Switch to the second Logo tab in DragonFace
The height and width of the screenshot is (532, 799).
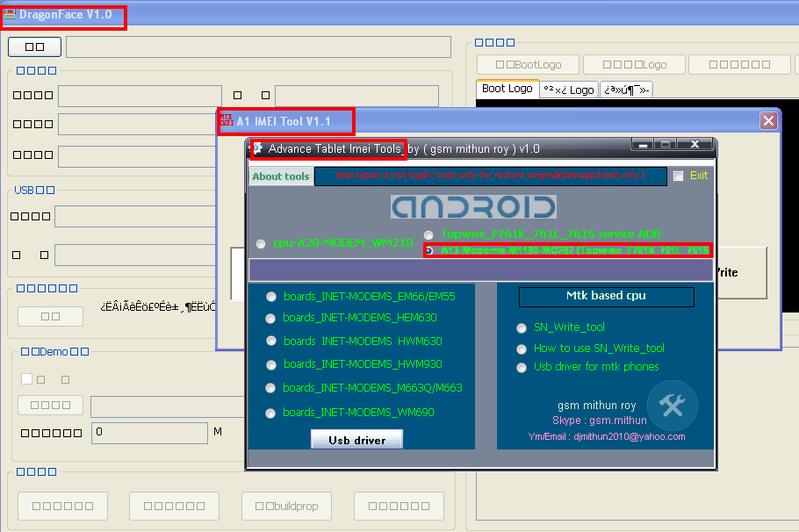click(x=569, y=90)
